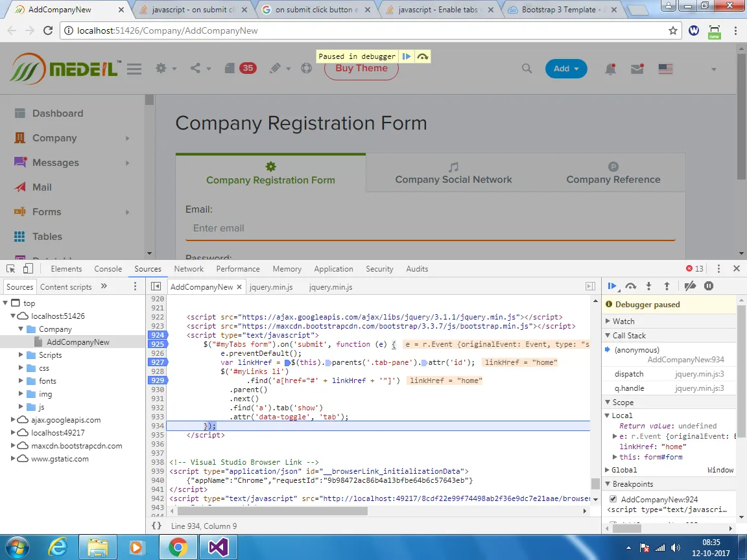747x560 pixels.
Task: Uncheck the AddCompanyNew:924 breakpoint checkbox
Action: point(613,499)
